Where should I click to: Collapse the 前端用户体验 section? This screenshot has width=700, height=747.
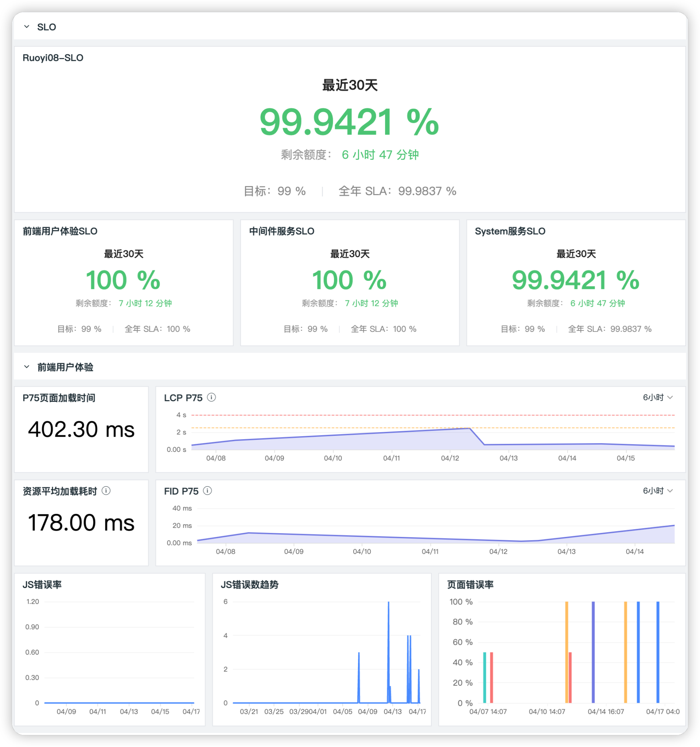(x=26, y=366)
